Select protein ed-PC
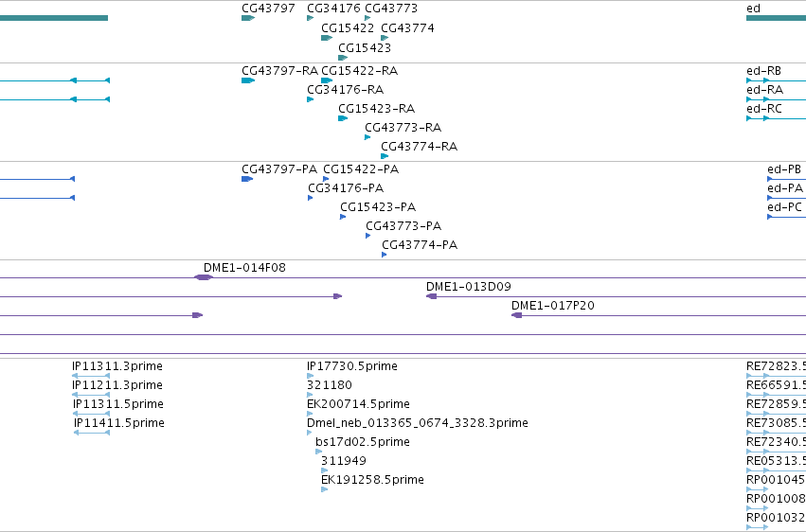Screen dimensions: 806x532 point(784,207)
